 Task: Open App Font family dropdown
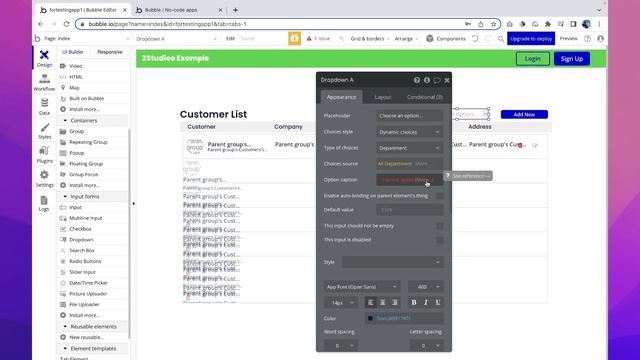pyautogui.click(x=362, y=287)
